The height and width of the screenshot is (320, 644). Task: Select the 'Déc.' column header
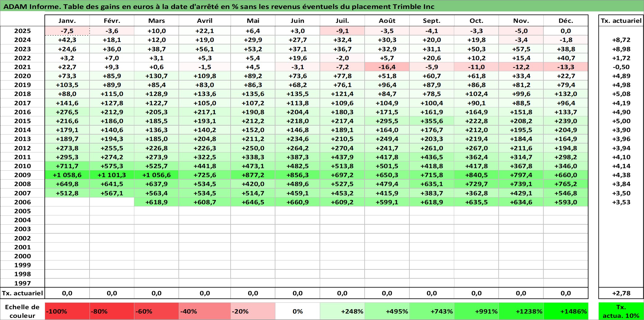coord(566,21)
